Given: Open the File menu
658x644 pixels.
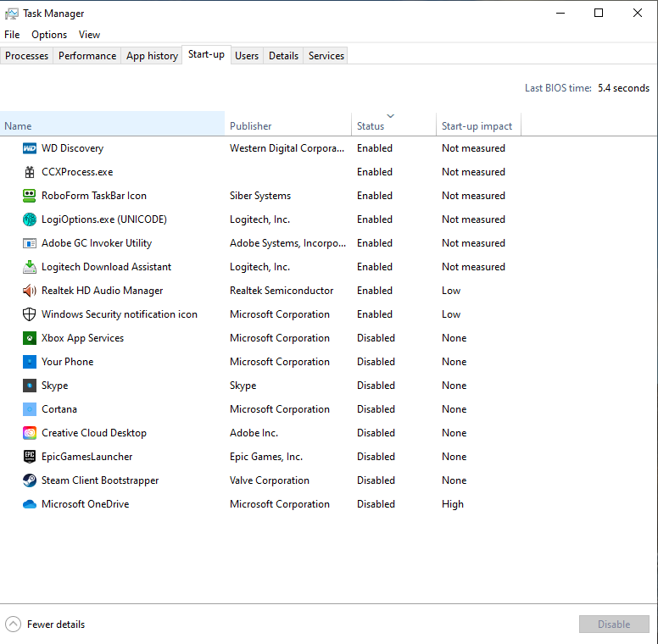Looking at the screenshot, I should 12,35.
